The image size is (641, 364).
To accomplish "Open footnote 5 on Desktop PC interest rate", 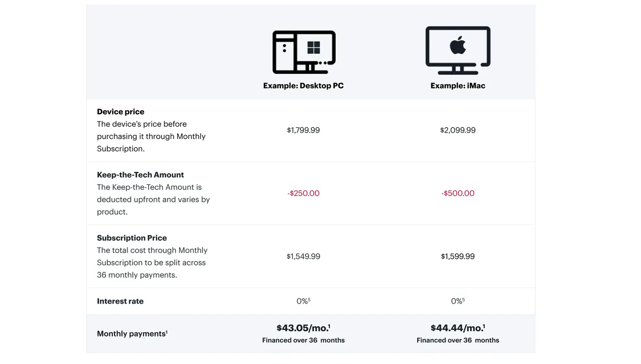I will click(x=309, y=300).
